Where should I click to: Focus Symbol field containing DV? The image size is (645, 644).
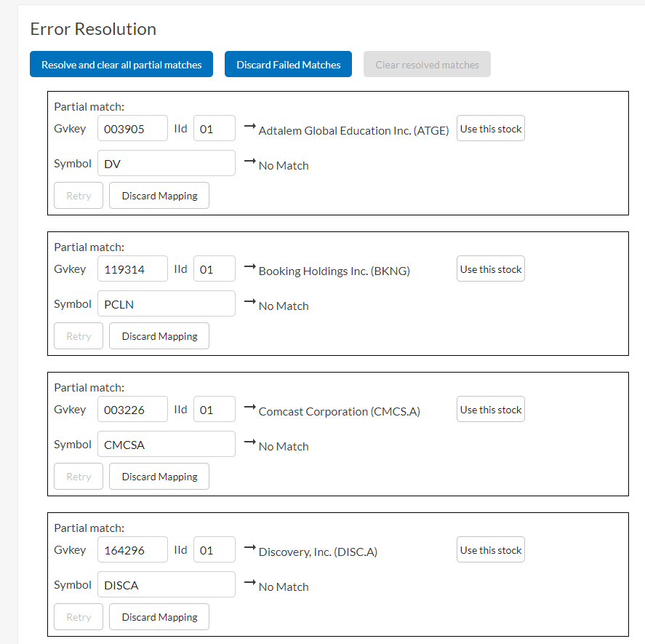click(167, 164)
